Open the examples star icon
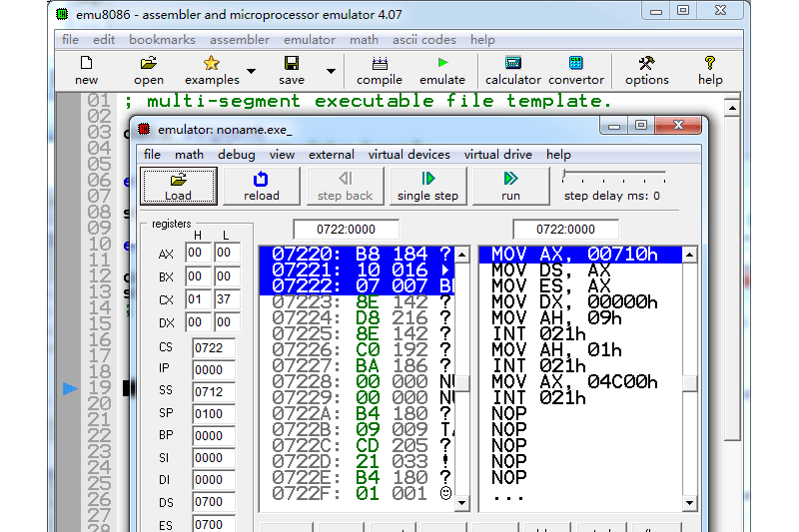Viewport: 799px width, 532px height. (x=212, y=70)
